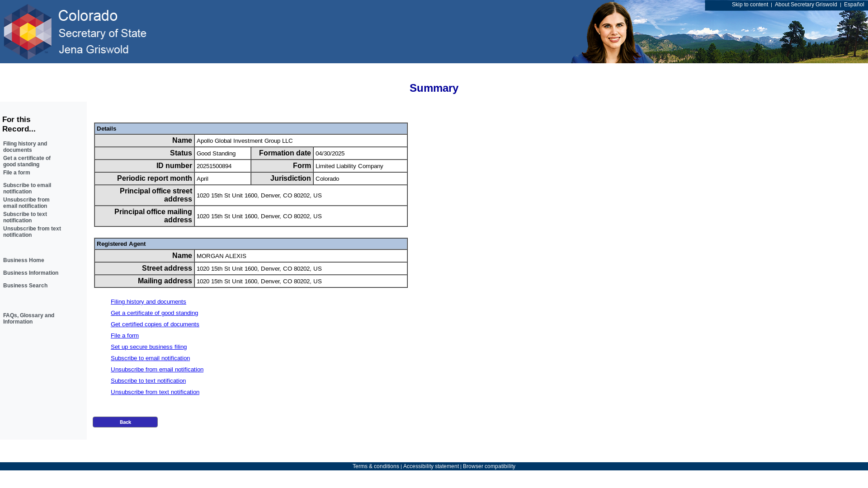Click registered agent name MORGAN ALEXIS
Image resolution: width=868 pixels, height=488 pixels.
click(222, 256)
